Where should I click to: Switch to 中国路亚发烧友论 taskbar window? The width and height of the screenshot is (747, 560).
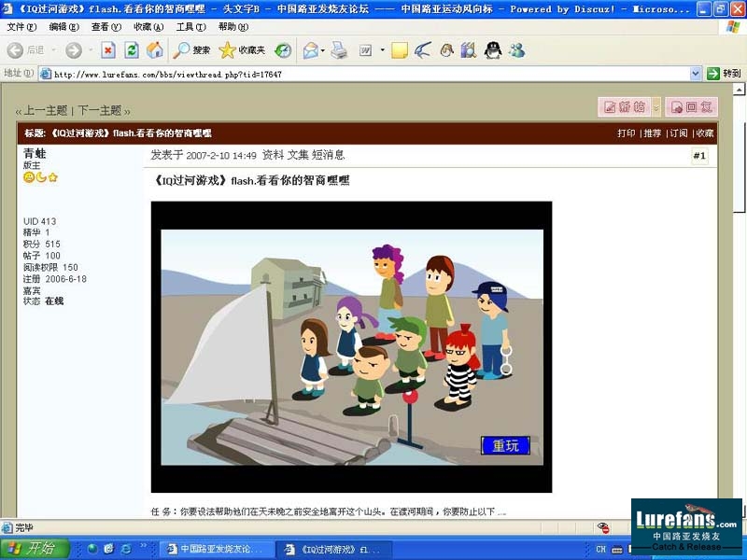(x=217, y=549)
